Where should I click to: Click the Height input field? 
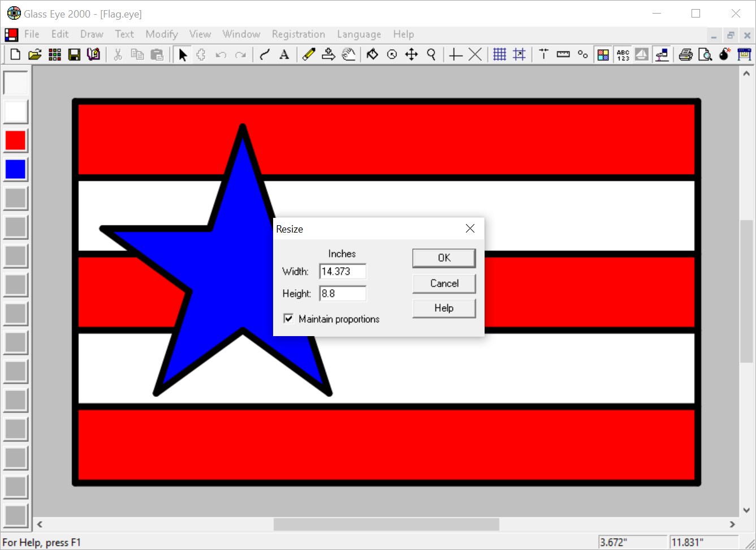343,294
